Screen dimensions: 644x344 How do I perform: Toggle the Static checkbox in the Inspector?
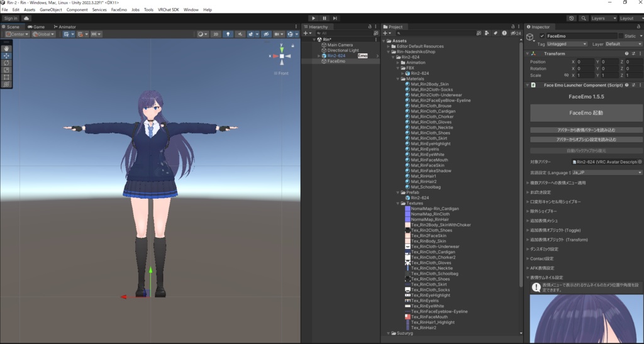click(621, 36)
